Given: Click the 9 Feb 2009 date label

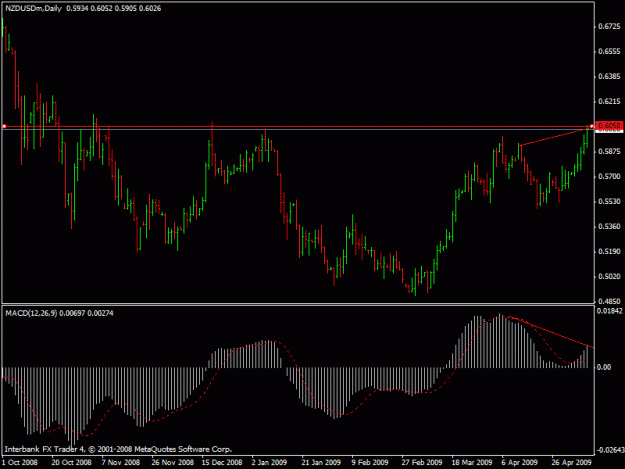Looking at the screenshot, I should point(369,462).
